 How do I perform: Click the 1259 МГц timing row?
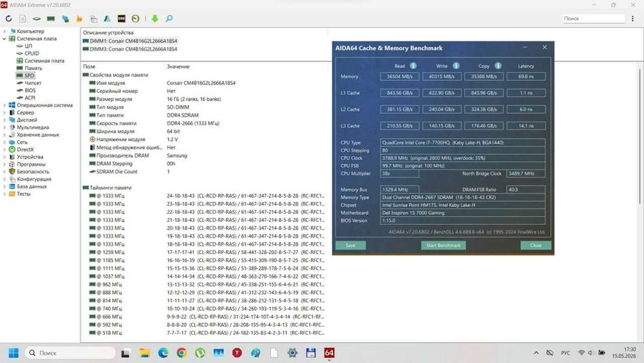click(204, 252)
